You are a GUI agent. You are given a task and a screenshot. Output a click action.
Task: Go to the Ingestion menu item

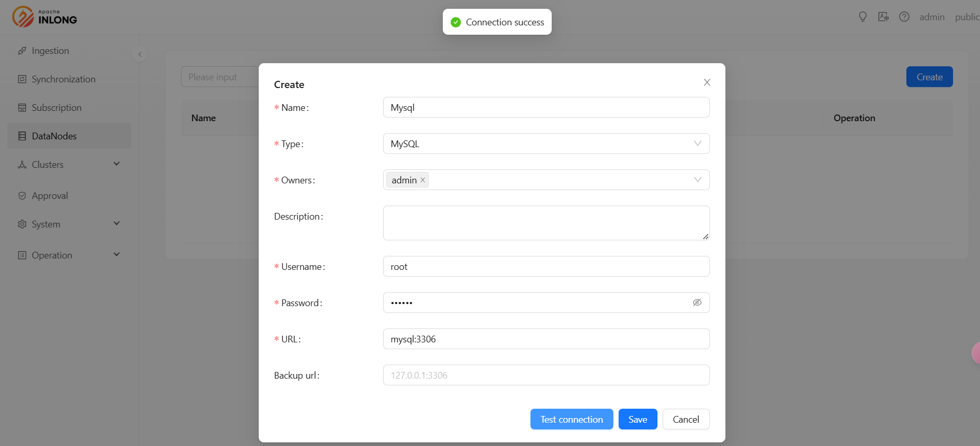[x=50, y=51]
